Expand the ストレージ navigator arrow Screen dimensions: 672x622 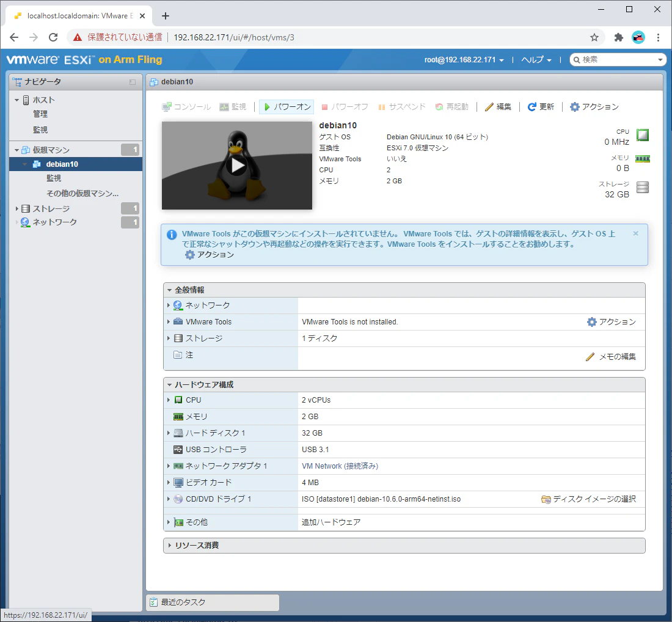click(16, 209)
